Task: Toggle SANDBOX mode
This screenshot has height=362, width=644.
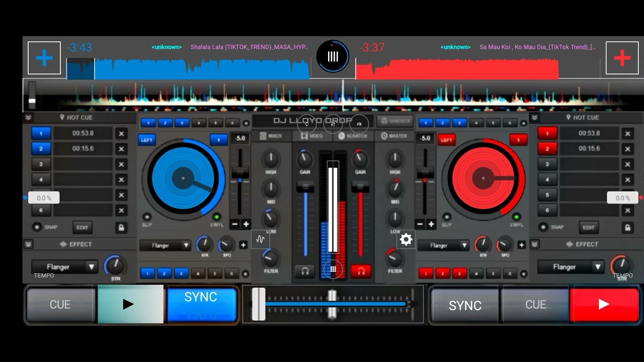Action: [395, 121]
